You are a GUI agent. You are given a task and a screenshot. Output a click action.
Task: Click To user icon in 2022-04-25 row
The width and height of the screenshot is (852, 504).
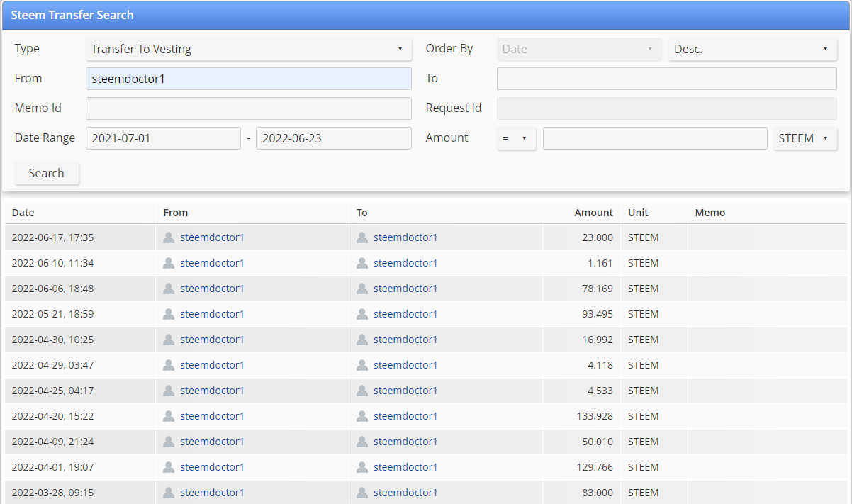[x=362, y=391]
